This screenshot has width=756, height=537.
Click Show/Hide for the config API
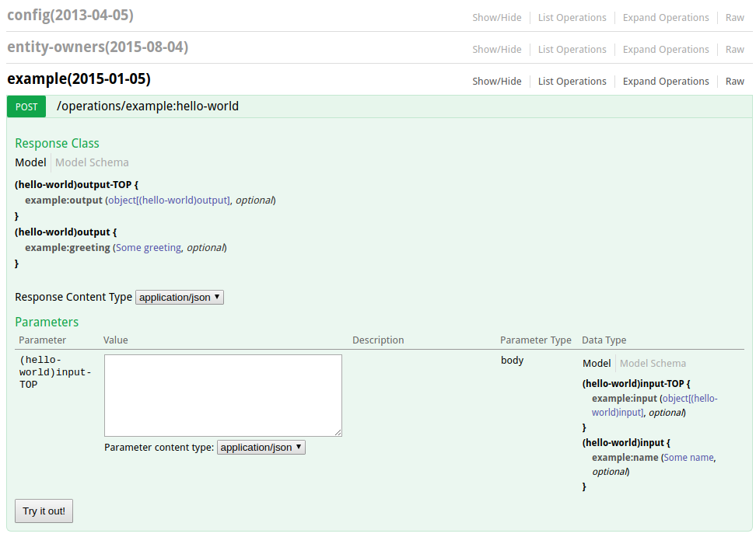pyautogui.click(x=496, y=18)
